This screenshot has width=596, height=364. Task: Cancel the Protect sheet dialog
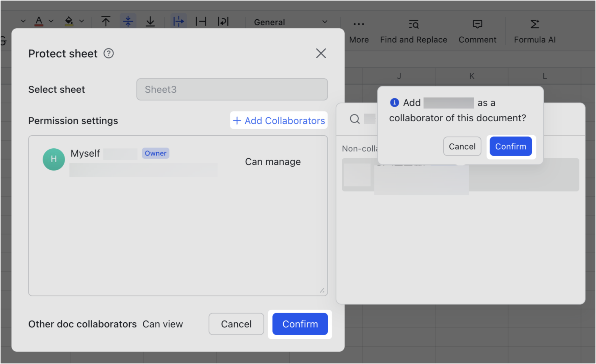pos(236,324)
